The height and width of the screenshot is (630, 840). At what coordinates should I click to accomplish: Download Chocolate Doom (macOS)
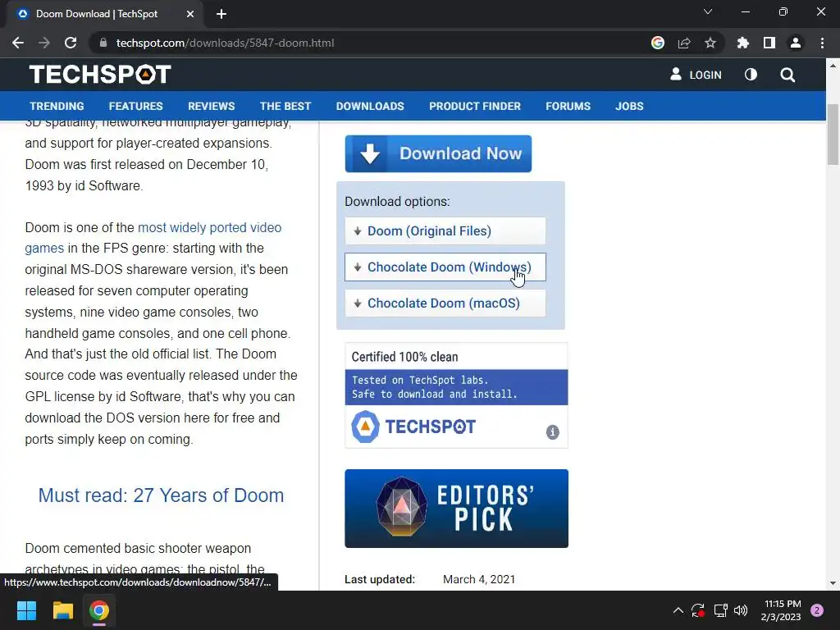pos(445,304)
